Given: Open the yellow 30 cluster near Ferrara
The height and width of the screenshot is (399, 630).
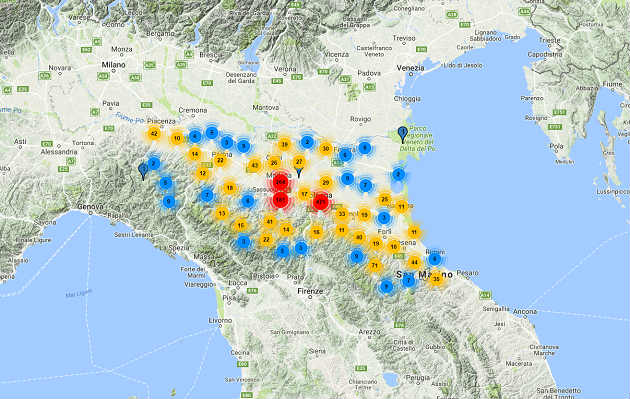Looking at the screenshot, I should pyautogui.click(x=326, y=149).
